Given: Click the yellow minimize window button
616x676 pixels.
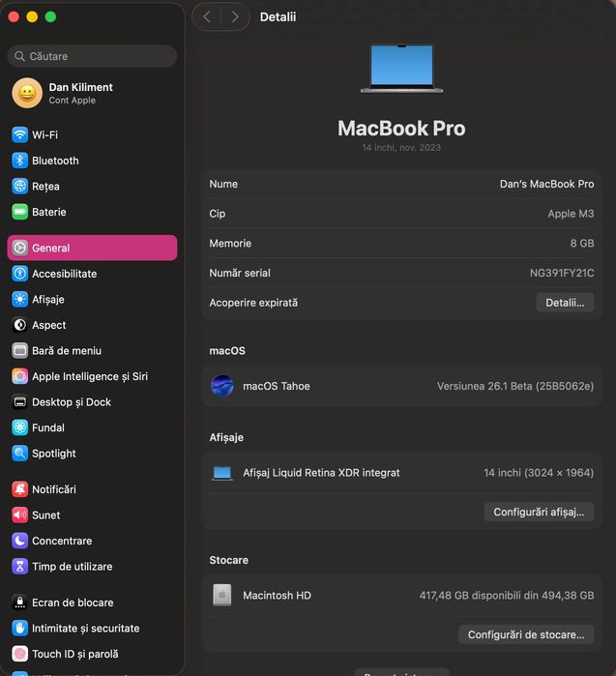Looking at the screenshot, I should pyautogui.click(x=32, y=16).
